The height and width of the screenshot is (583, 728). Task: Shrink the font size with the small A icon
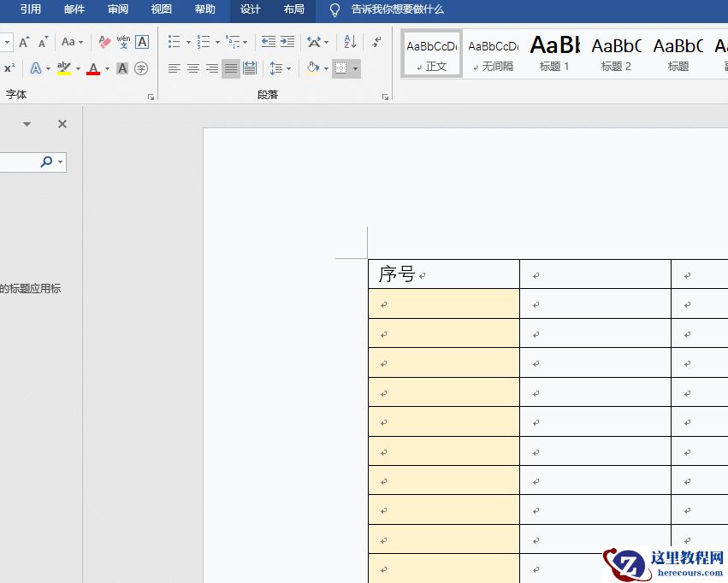43,42
